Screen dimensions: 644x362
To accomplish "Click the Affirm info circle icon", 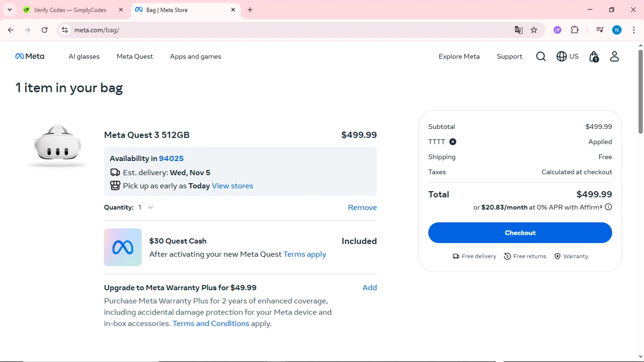I will click(608, 207).
